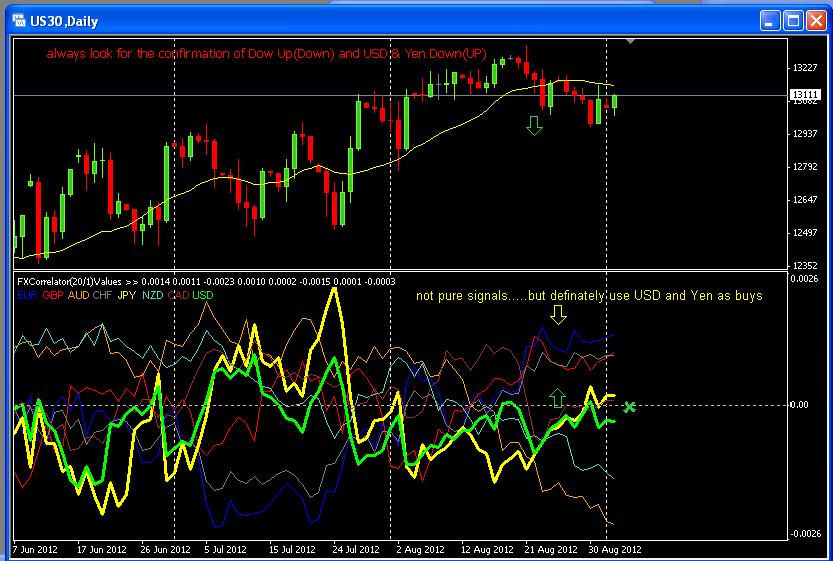The image size is (833, 561).
Task: Select the green up arrow in indicator window
Action: [557, 397]
